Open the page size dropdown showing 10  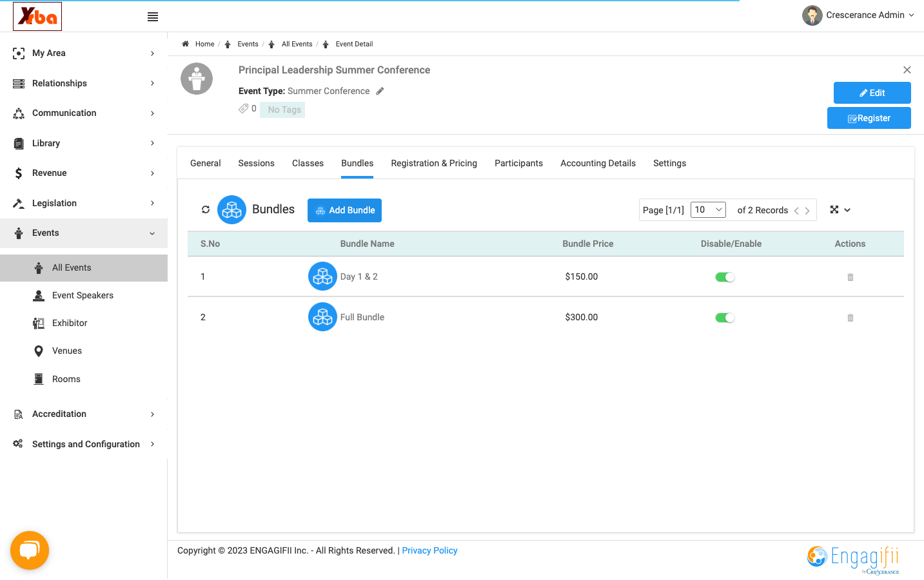pyautogui.click(x=708, y=209)
